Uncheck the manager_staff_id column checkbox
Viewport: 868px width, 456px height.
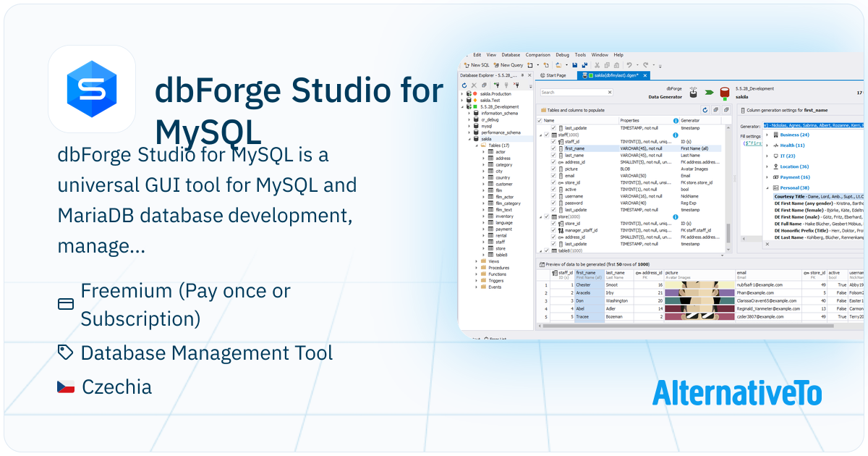coord(553,230)
